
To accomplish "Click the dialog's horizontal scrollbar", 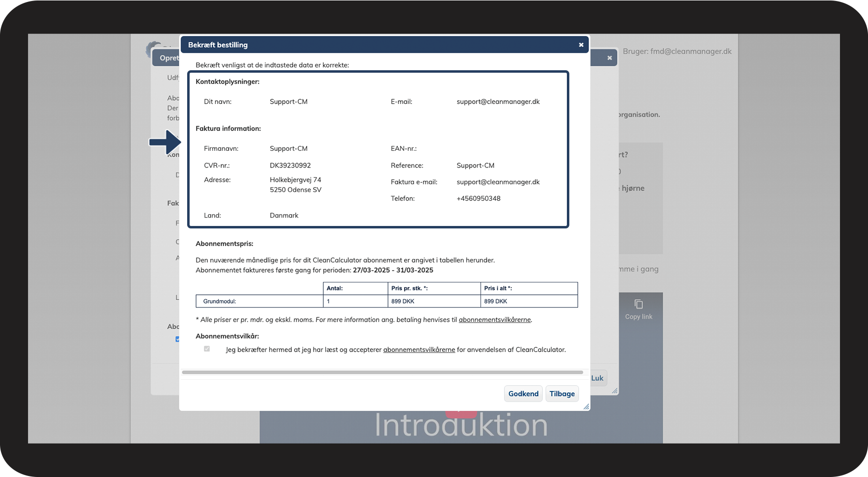I will point(382,372).
